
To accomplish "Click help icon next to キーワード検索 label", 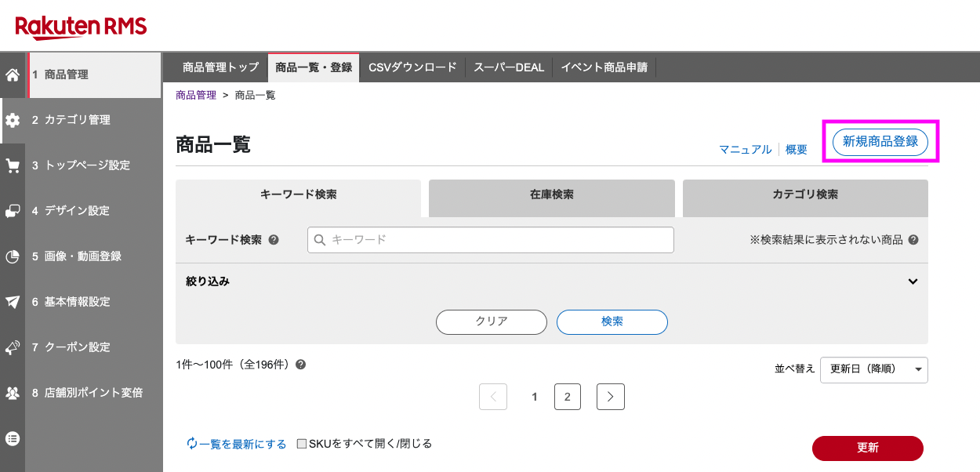I will 274,240.
